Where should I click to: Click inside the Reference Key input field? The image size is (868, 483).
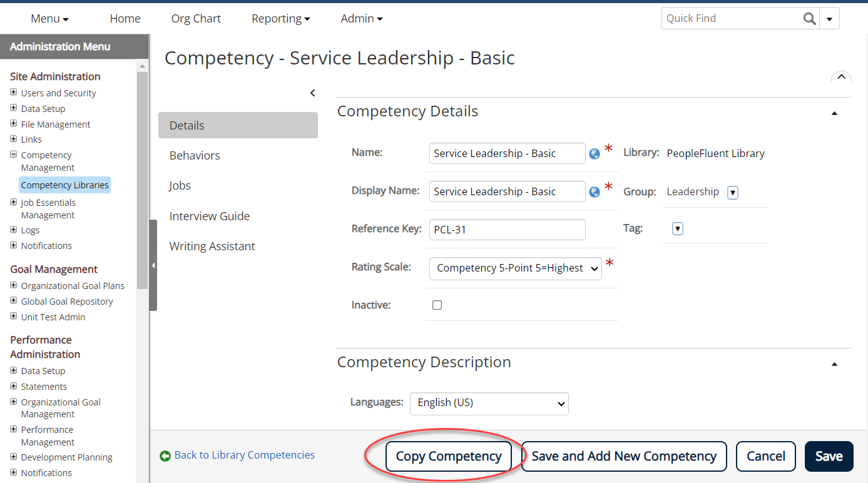tap(507, 230)
